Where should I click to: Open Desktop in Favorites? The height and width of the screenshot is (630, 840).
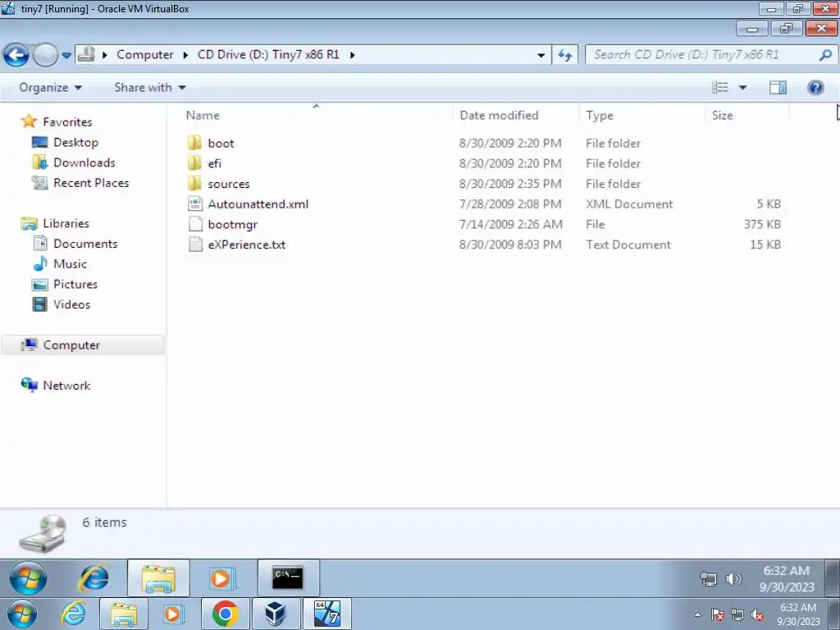(75, 143)
